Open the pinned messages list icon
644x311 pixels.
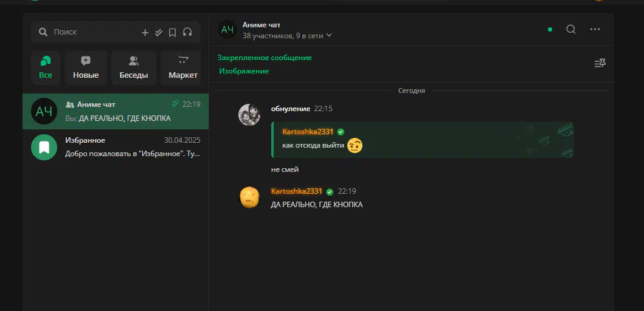coord(600,63)
